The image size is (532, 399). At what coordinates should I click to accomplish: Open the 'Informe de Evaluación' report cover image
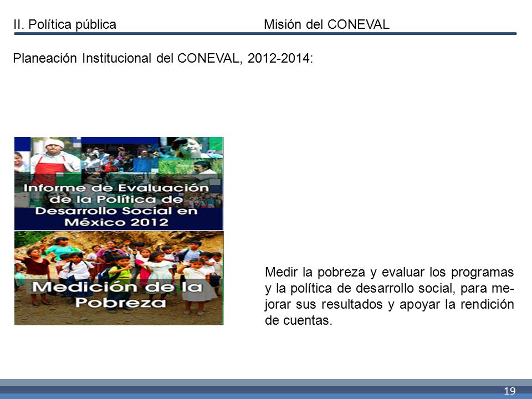point(119,183)
